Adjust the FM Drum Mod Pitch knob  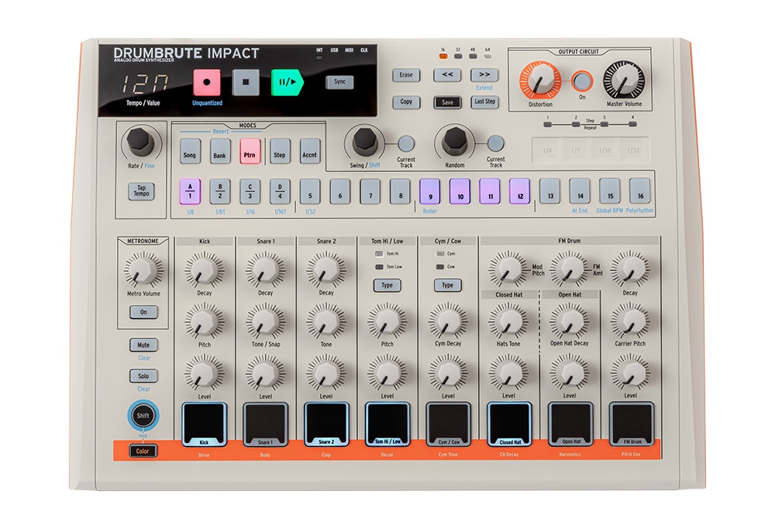508,269
